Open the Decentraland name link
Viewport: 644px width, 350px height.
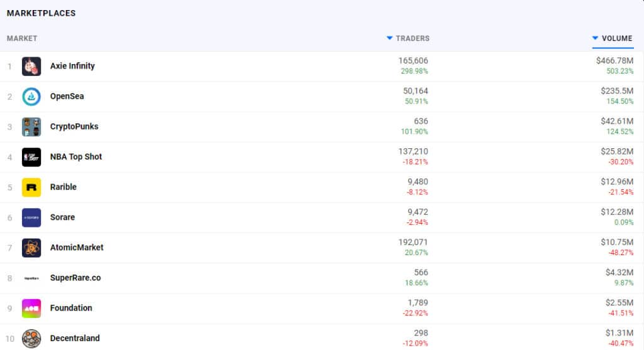coord(75,338)
